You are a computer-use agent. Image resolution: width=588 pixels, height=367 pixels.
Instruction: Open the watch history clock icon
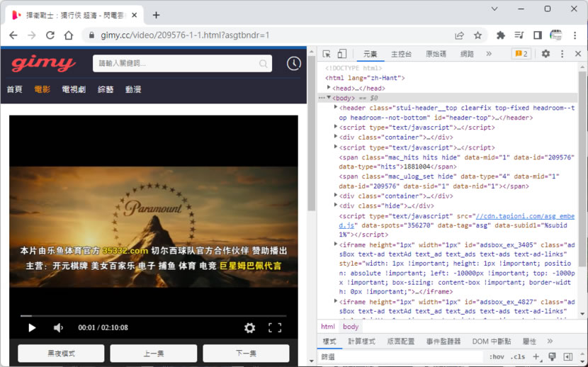coord(294,63)
